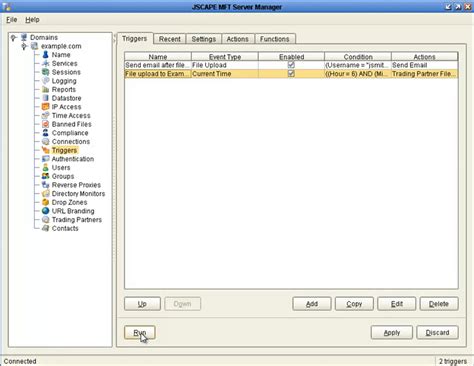Open the File menu
Viewport: 474px width, 366px height.
tap(12, 20)
